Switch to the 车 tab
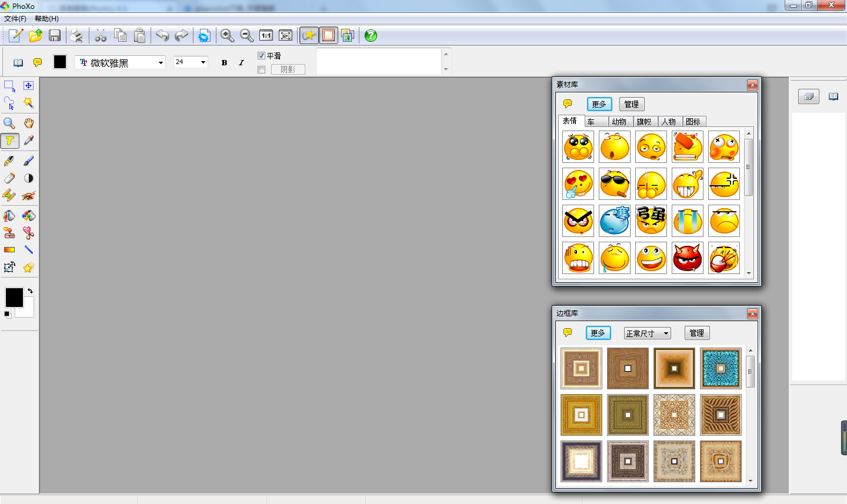 pos(596,122)
